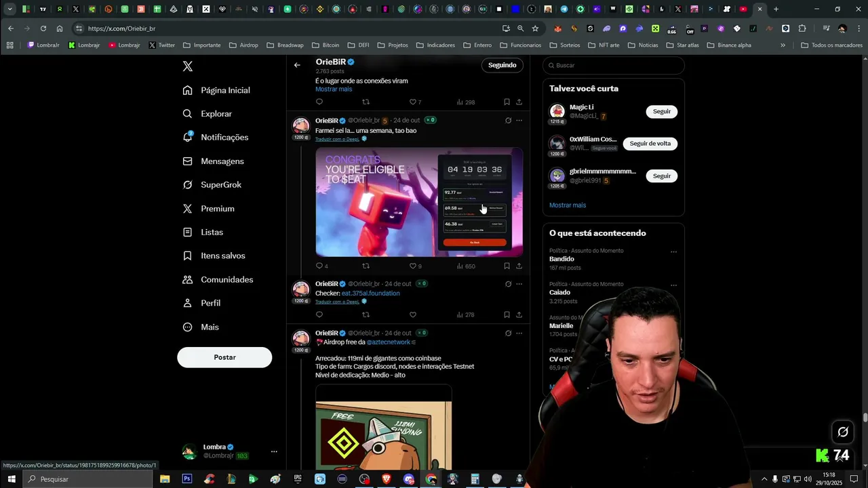The width and height of the screenshot is (868, 488).
Task: Open Notificações in the sidebar
Action: point(216,137)
